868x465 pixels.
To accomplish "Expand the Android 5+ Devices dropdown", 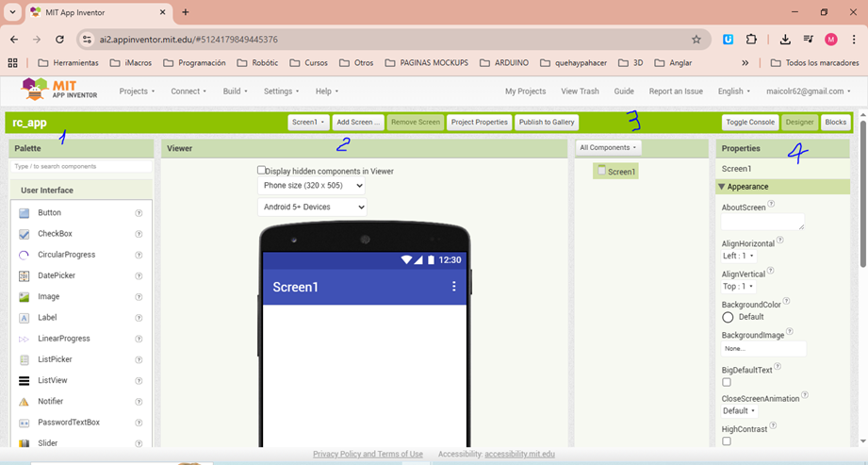I will [x=312, y=207].
